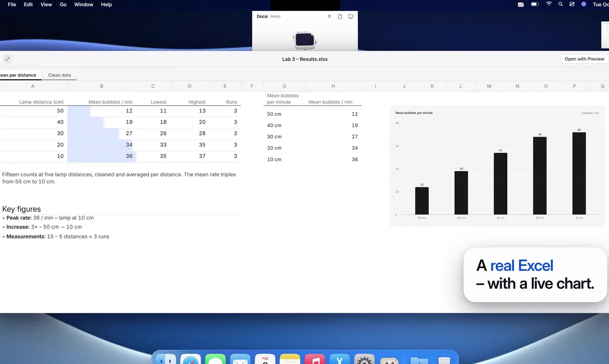Click the 'Increase' key figure line
This screenshot has height=364, width=609.
[42, 227]
